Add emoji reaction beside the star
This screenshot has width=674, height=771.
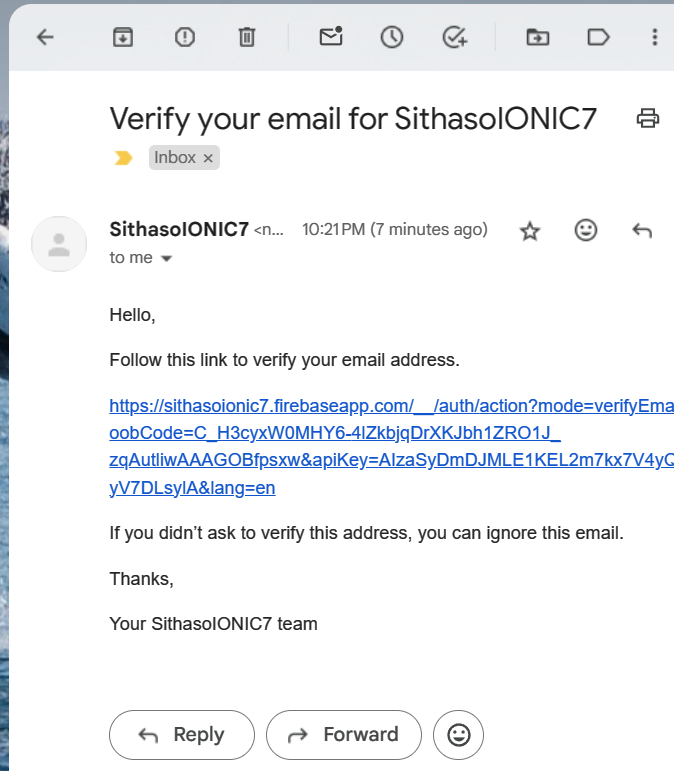pos(586,230)
